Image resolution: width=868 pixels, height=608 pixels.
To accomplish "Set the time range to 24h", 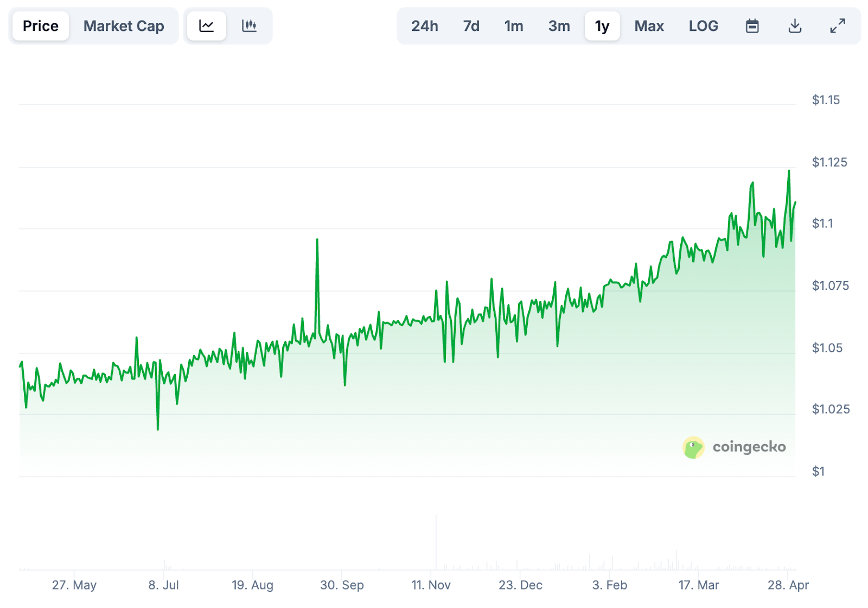I will pyautogui.click(x=424, y=26).
